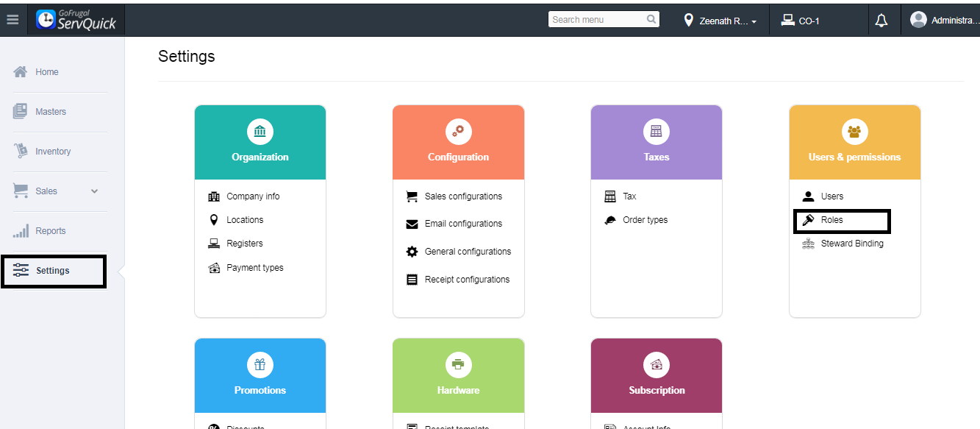Click the Promotions gift icon
Viewport: 980px width, 429px height.
pyautogui.click(x=260, y=365)
